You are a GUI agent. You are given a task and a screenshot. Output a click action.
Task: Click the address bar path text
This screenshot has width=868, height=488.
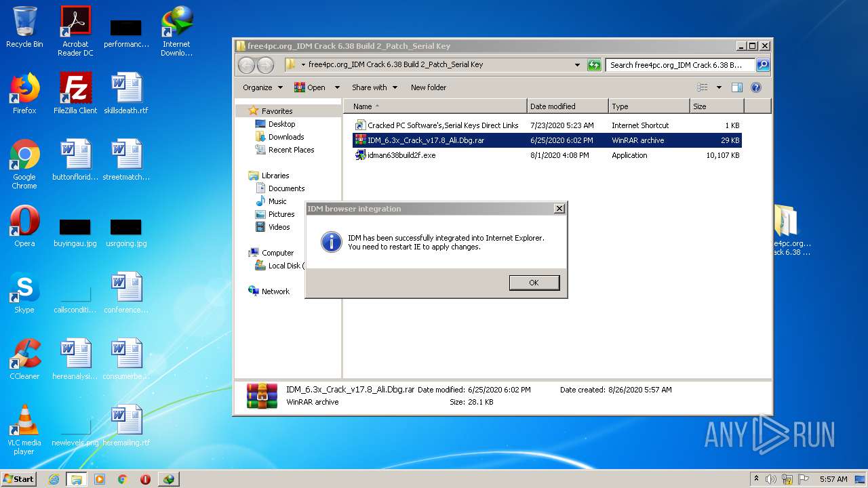click(x=395, y=65)
